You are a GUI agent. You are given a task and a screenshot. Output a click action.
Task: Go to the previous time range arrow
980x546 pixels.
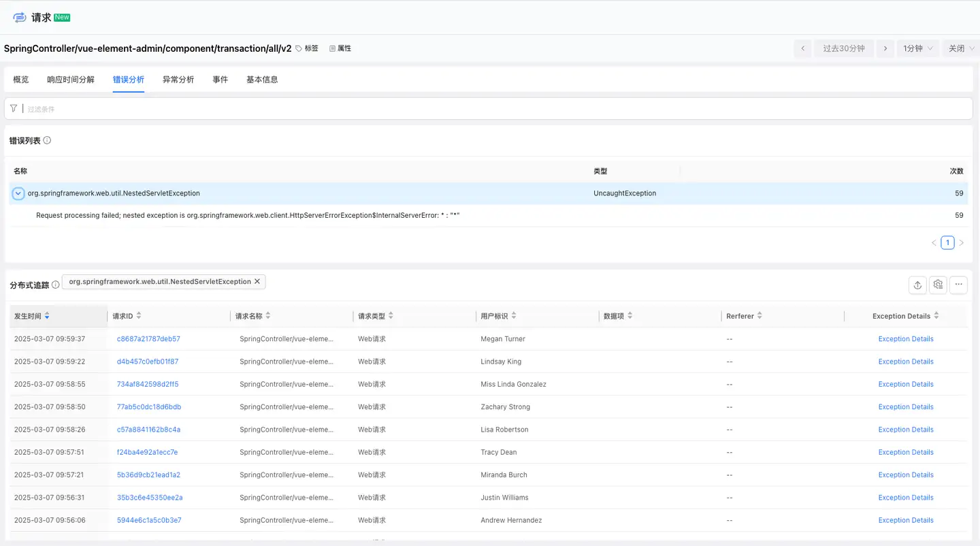(803, 48)
